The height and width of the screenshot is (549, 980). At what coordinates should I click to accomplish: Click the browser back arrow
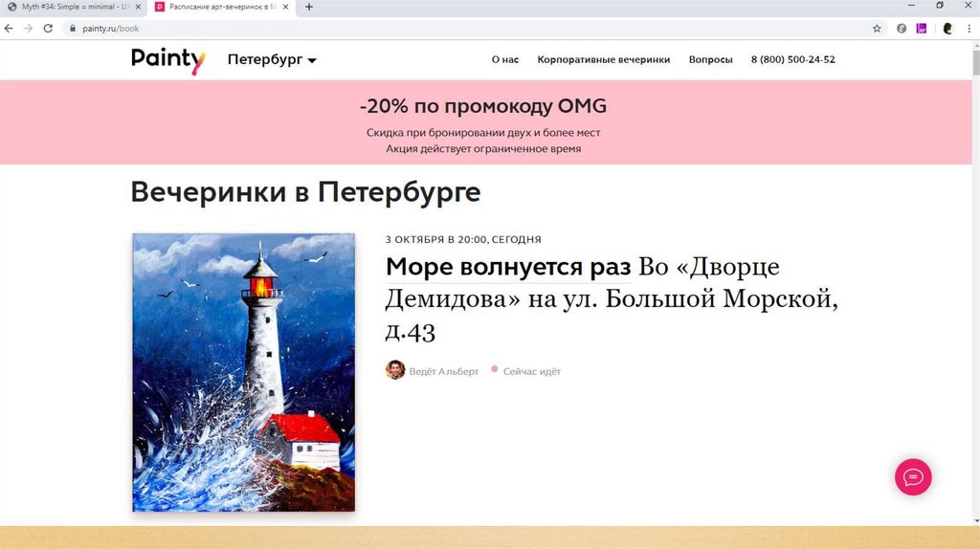click(9, 28)
